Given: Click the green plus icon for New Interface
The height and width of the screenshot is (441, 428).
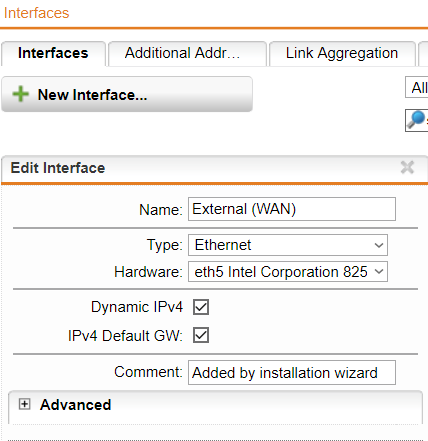Looking at the screenshot, I should click(21, 94).
